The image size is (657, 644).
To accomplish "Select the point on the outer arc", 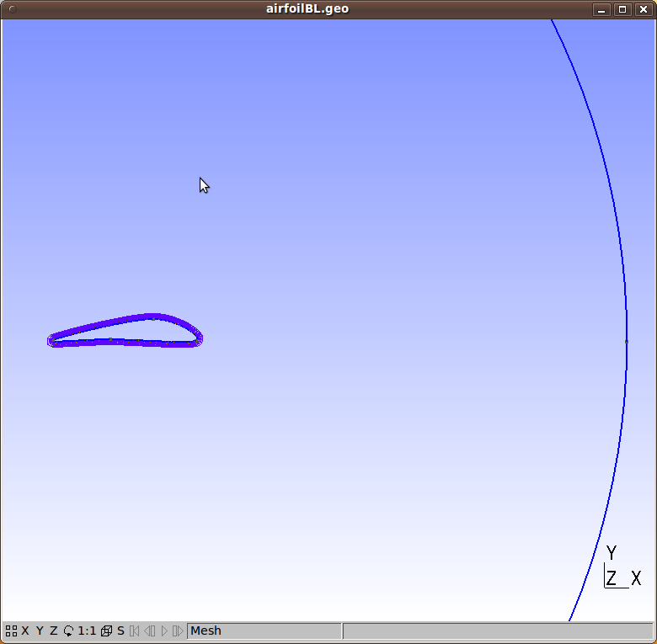I will (627, 342).
